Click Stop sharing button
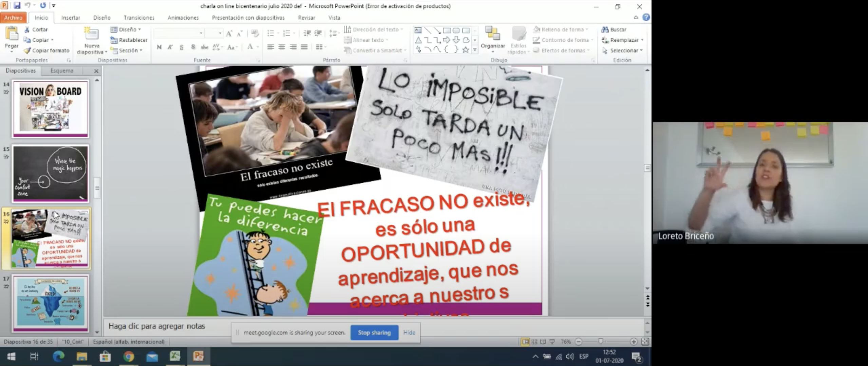The height and width of the screenshot is (366, 868). point(374,332)
